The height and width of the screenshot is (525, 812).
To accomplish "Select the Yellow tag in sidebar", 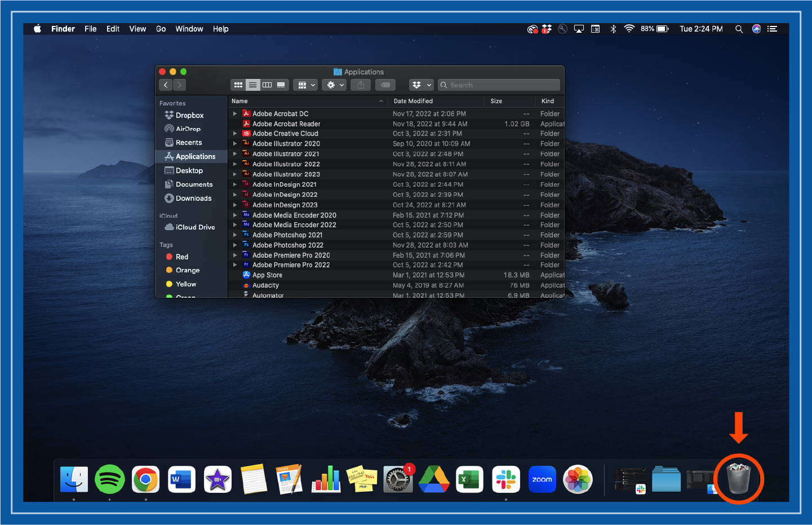I will click(190, 284).
